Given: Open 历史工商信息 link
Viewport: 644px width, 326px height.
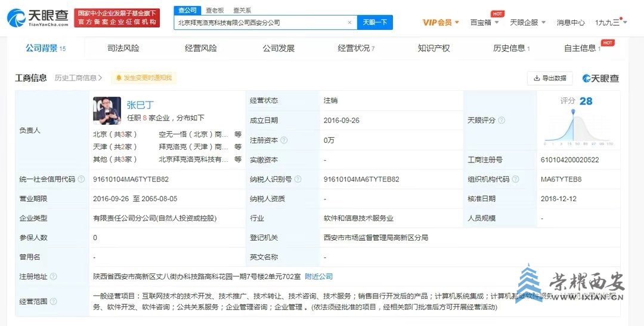Looking at the screenshot, I should [79, 78].
